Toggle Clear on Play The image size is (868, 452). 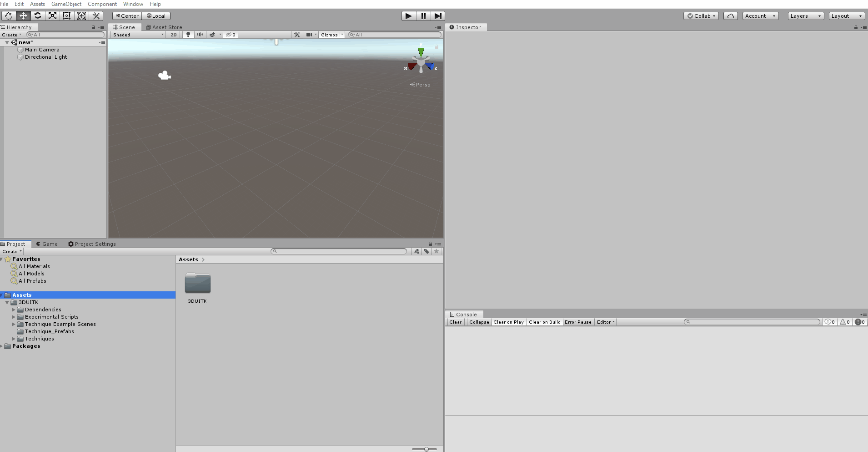click(x=509, y=322)
